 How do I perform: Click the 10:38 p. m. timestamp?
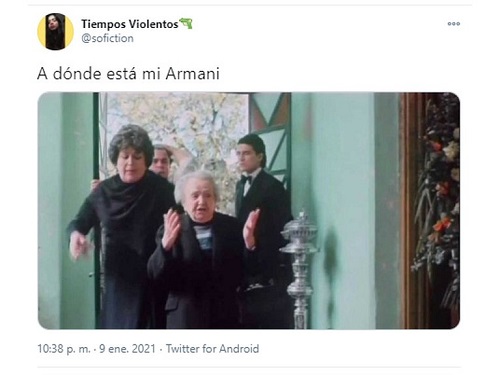click(x=64, y=349)
